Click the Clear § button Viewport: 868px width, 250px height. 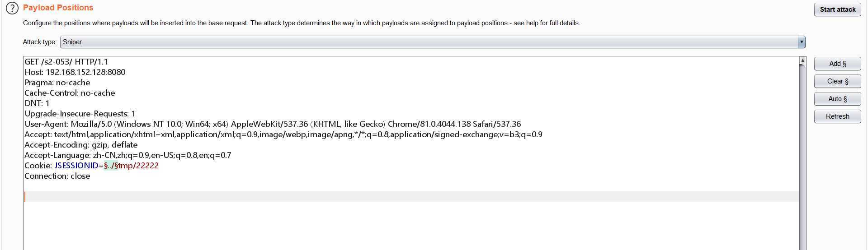837,81
